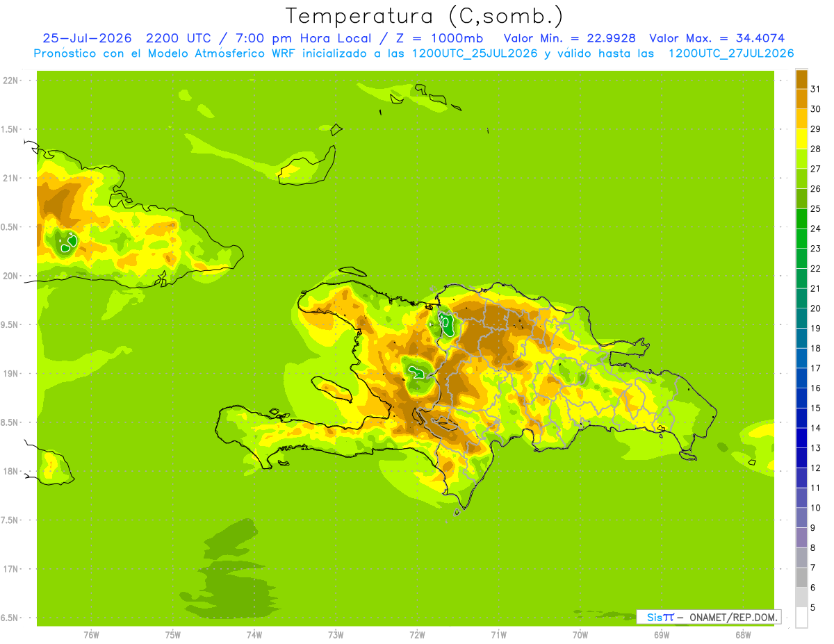The width and height of the screenshot is (834, 644).
Task: Click the "72W" longitude label
Action: [417, 635]
